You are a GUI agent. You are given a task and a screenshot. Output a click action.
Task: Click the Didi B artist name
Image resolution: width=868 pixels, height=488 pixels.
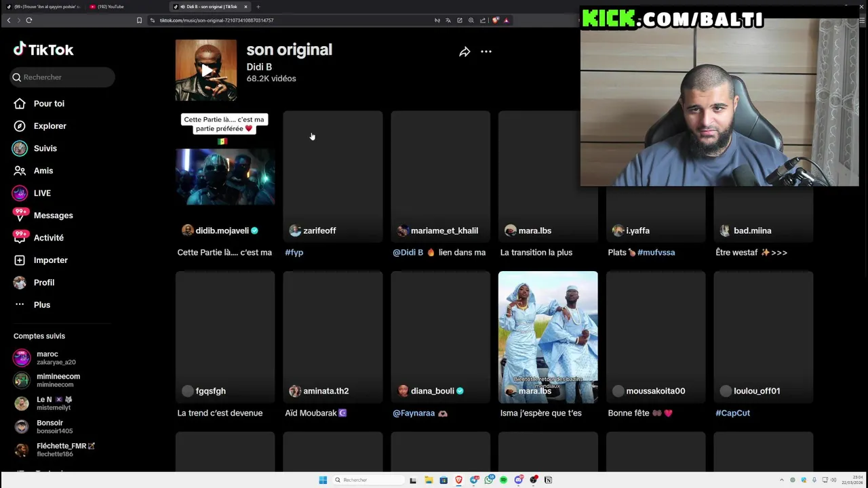pyautogui.click(x=259, y=67)
